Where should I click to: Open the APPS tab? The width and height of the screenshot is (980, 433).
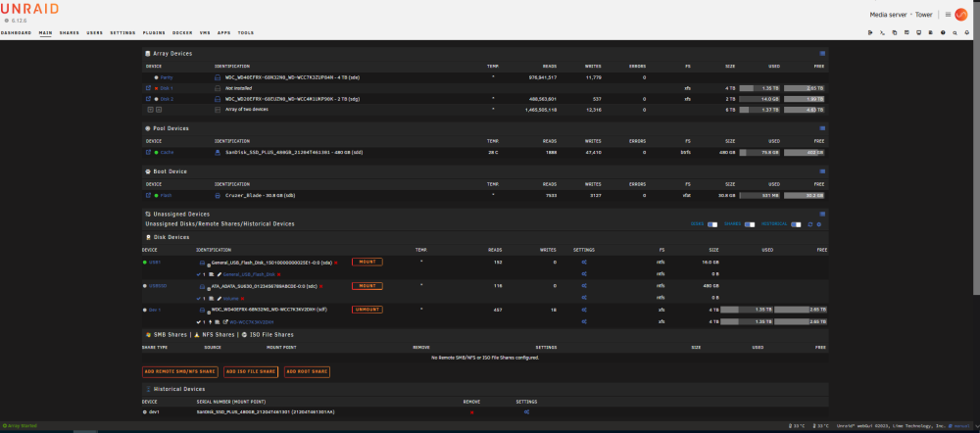pyautogui.click(x=223, y=32)
